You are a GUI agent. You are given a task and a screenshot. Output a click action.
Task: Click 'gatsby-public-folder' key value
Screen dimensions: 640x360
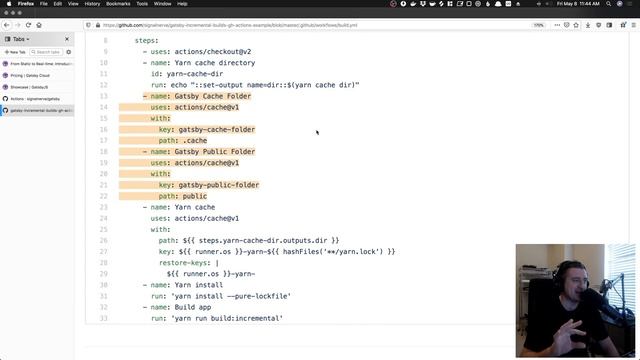(x=219, y=185)
